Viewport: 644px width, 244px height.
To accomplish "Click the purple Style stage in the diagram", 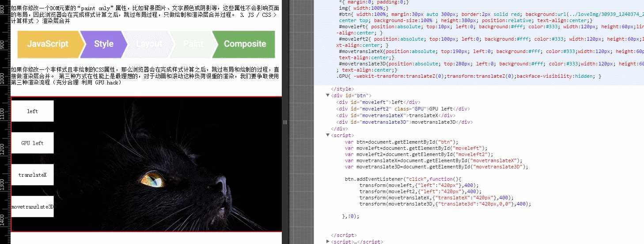I will tap(104, 44).
